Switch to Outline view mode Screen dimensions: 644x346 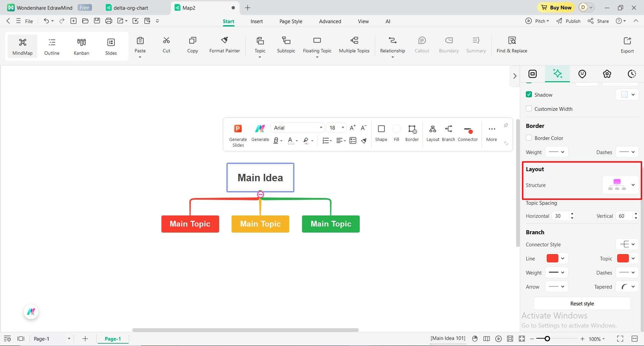(x=52, y=46)
